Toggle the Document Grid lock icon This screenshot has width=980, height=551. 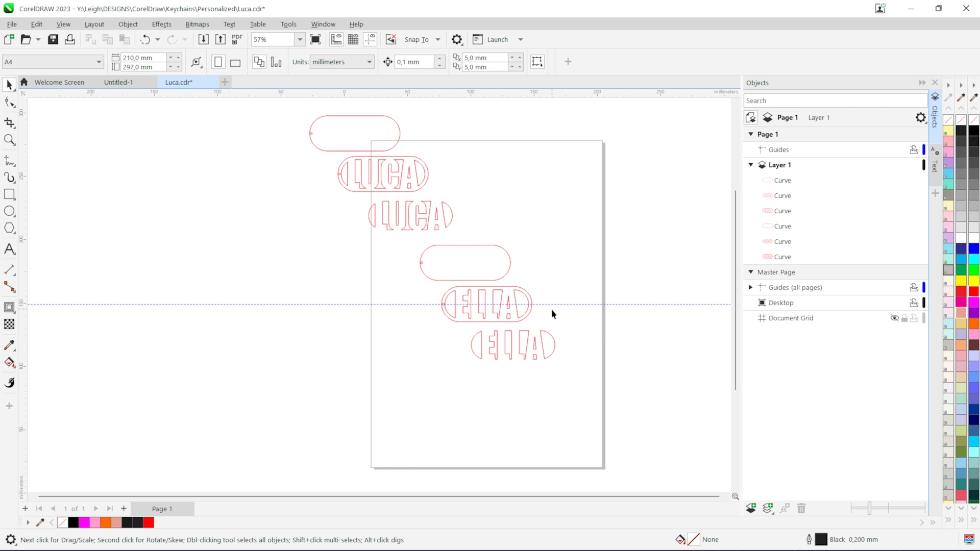coord(904,318)
